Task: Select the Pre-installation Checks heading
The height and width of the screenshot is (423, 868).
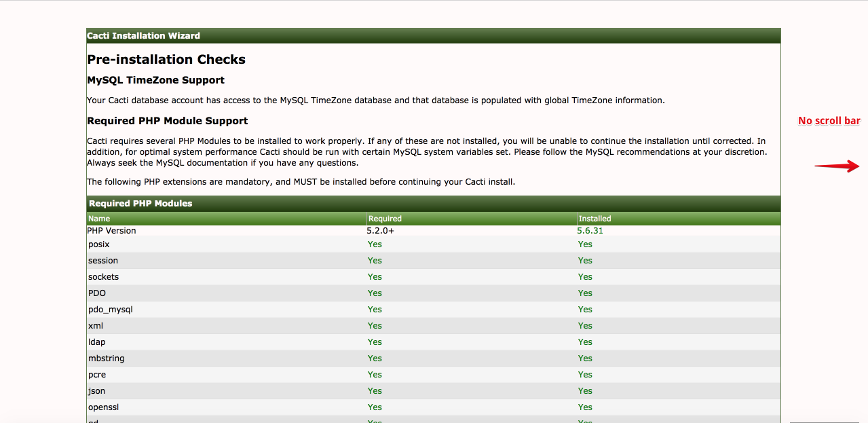Action: 166,60
